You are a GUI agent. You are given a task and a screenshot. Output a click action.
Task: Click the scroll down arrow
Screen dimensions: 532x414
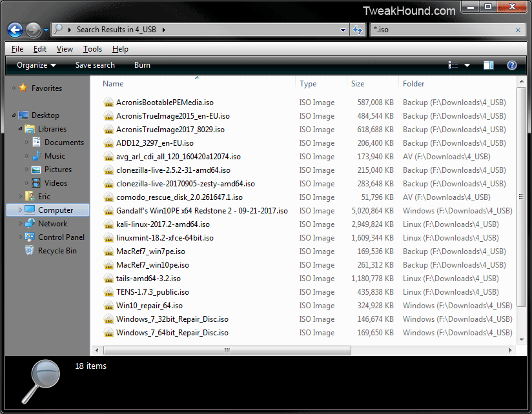tap(521, 340)
